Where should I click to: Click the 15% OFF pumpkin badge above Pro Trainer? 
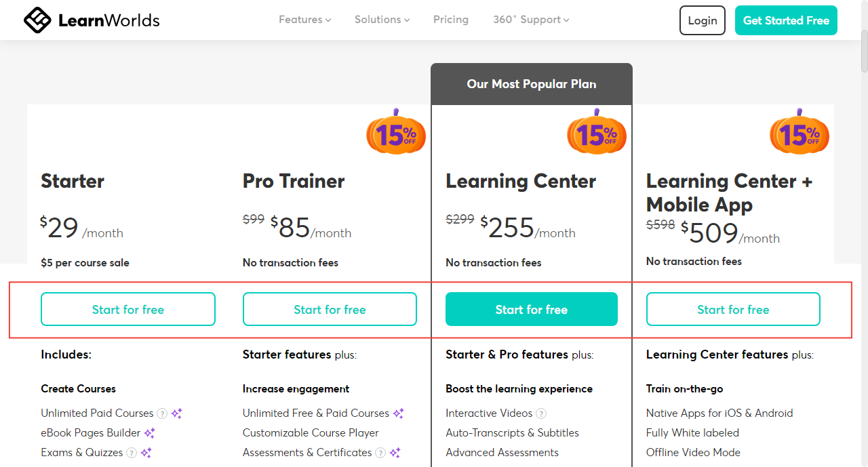pyautogui.click(x=396, y=134)
